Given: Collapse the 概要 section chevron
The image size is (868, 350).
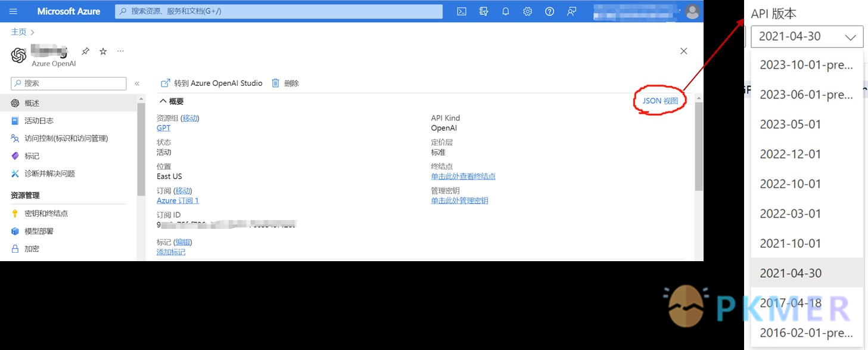Looking at the screenshot, I should (163, 101).
